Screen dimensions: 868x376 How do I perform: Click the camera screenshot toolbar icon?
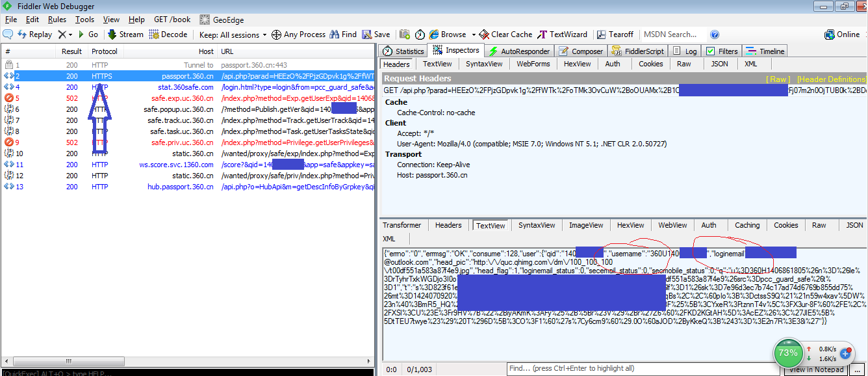click(x=405, y=34)
